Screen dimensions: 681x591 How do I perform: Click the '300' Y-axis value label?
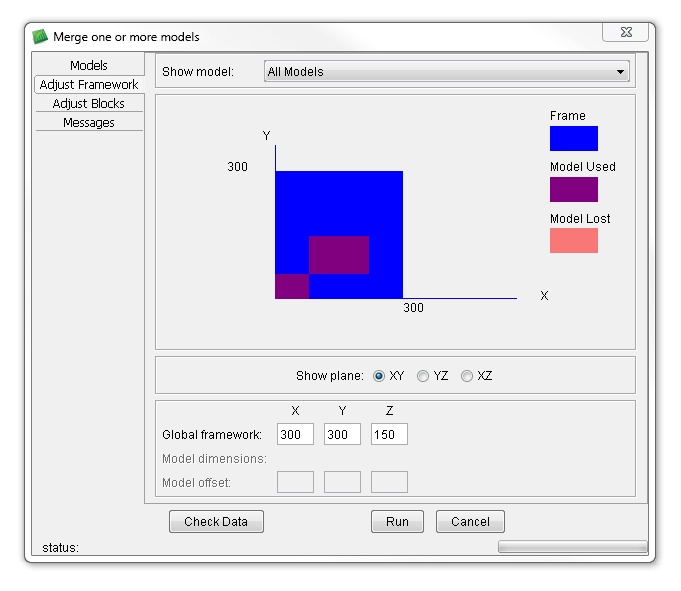(x=237, y=166)
